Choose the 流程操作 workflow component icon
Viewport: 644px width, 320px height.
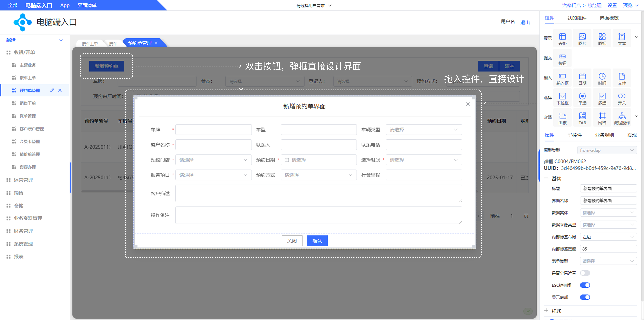[622, 118]
